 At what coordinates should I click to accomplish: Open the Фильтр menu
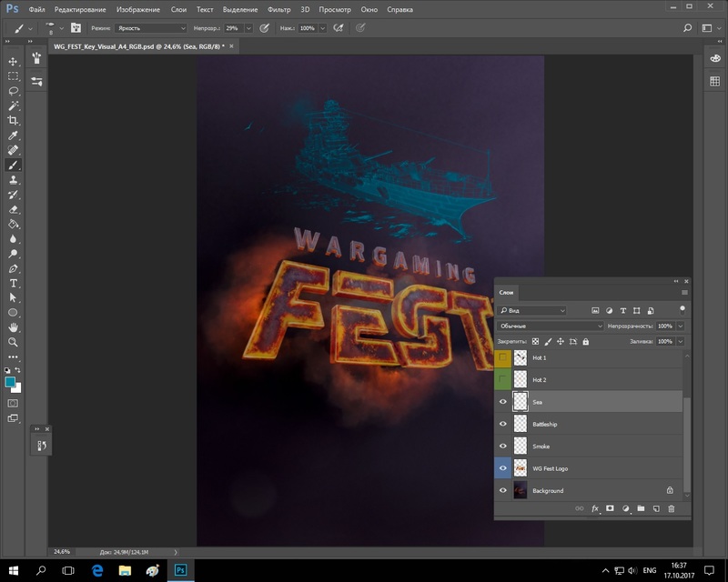(278, 9)
